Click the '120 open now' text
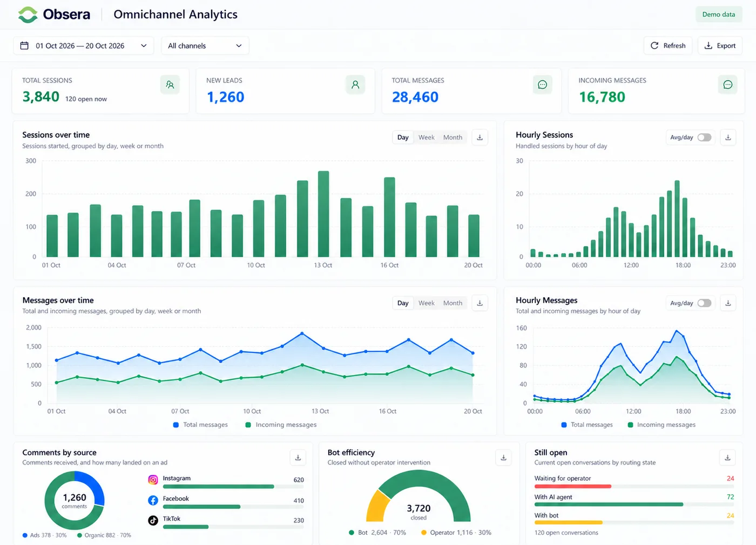Screen dimensions: 756x545 (x=86, y=99)
